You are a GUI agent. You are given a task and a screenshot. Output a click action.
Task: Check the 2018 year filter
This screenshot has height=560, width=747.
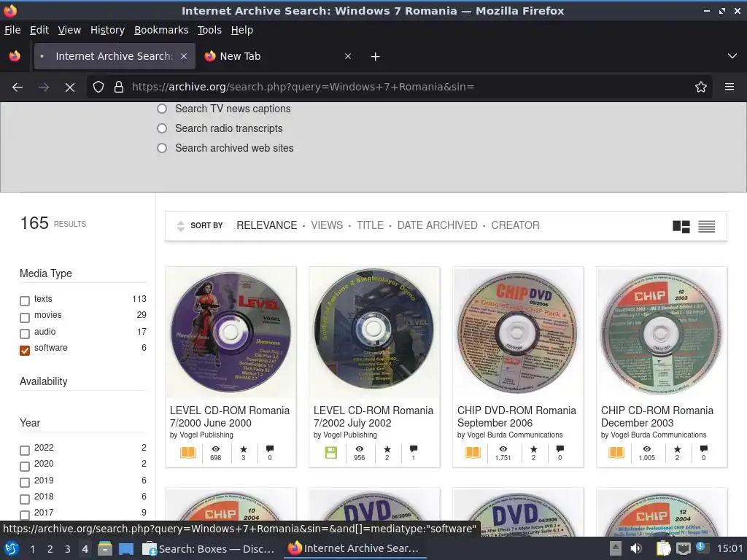tap(25, 499)
